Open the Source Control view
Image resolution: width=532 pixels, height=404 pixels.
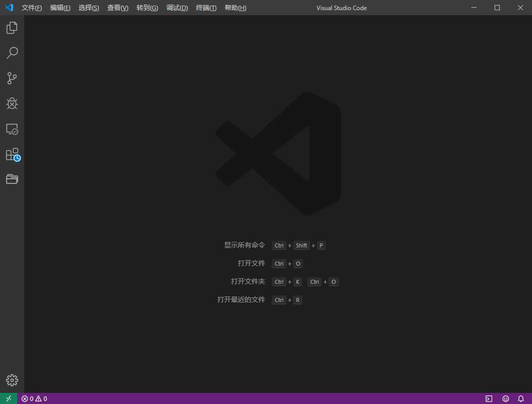point(12,78)
